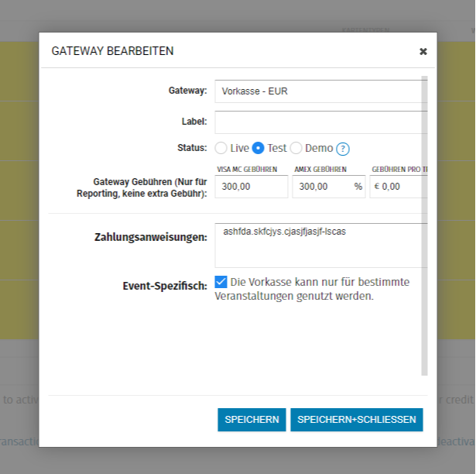The width and height of the screenshot is (476, 474).
Task: Set status to Demo radio option
Action: (296, 148)
